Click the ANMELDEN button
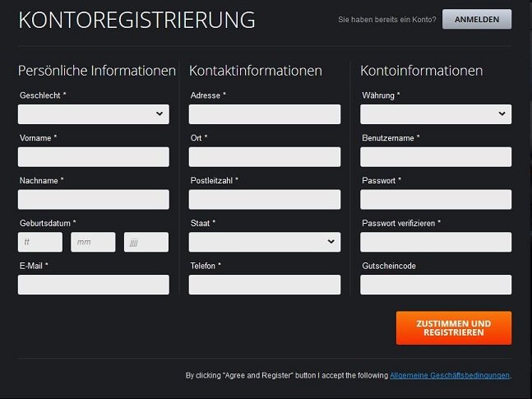This screenshot has width=532, height=399. coord(477,20)
